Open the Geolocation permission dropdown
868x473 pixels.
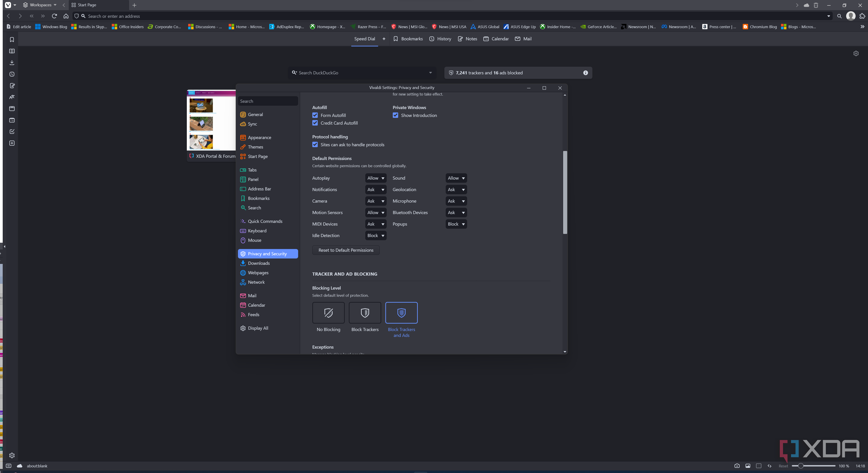coord(456,189)
